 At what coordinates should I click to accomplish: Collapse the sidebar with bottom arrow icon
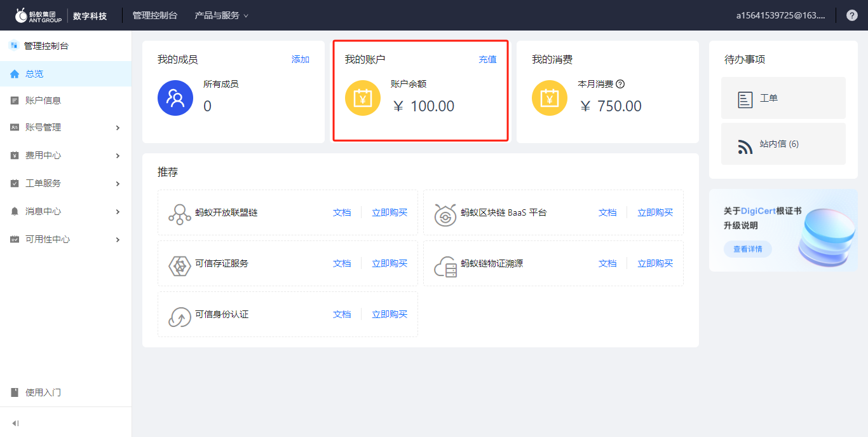click(x=15, y=423)
